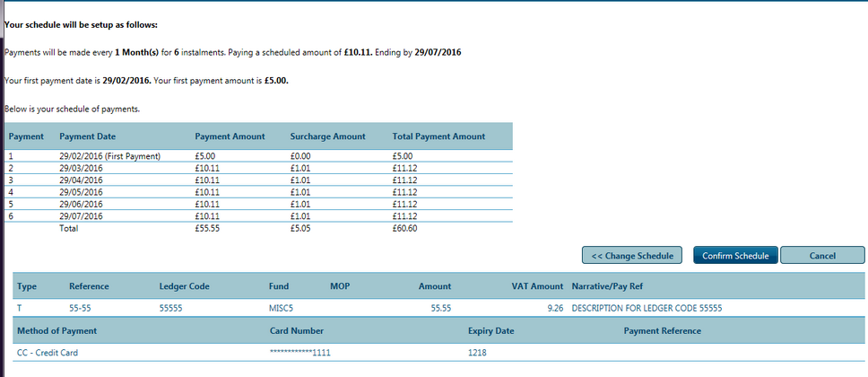Click the 29/07/2016 payment date cell
Viewport: 868px width, 377px height.
[81, 216]
